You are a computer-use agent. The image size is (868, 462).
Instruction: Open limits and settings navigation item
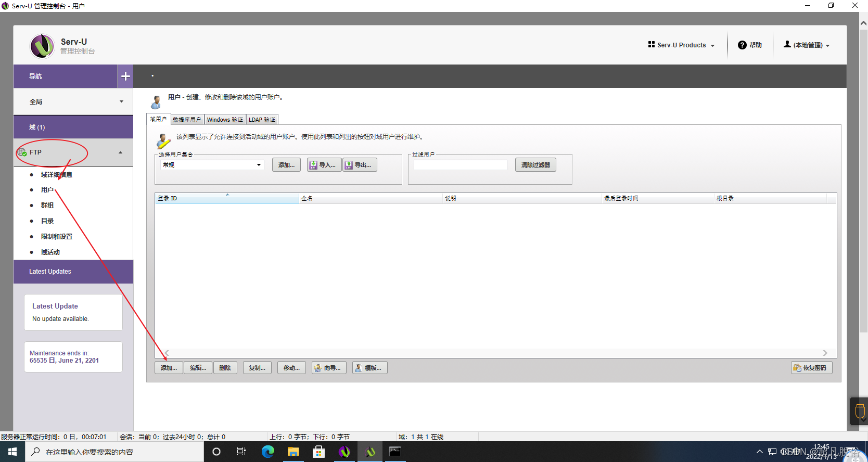point(57,237)
